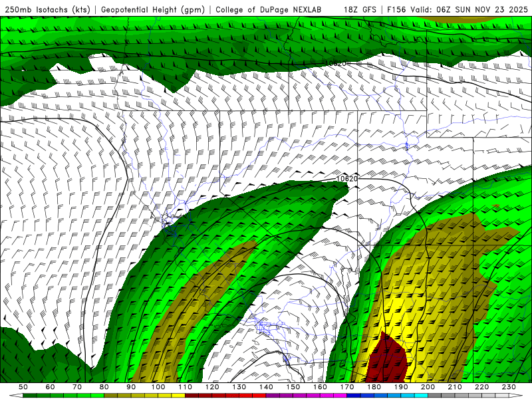Click the 'College of DuPage NEXLAB' text
The width and height of the screenshot is (532, 399).
[268, 10]
